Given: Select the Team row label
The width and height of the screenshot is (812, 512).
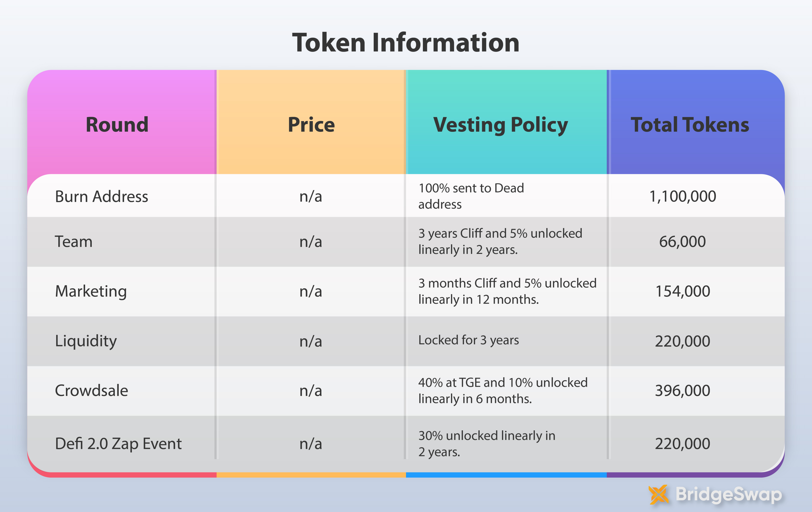Looking at the screenshot, I should [x=74, y=242].
